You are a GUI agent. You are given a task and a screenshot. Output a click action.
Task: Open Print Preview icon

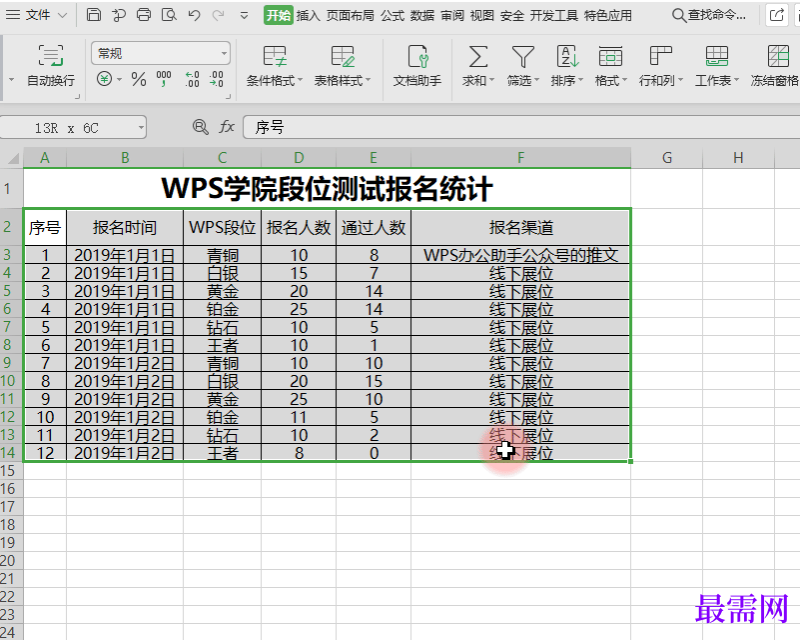pyautogui.click(x=169, y=15)
